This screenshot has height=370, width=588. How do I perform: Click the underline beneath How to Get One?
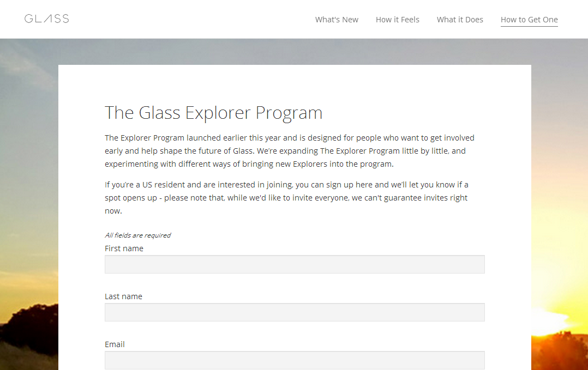[529, 26]
